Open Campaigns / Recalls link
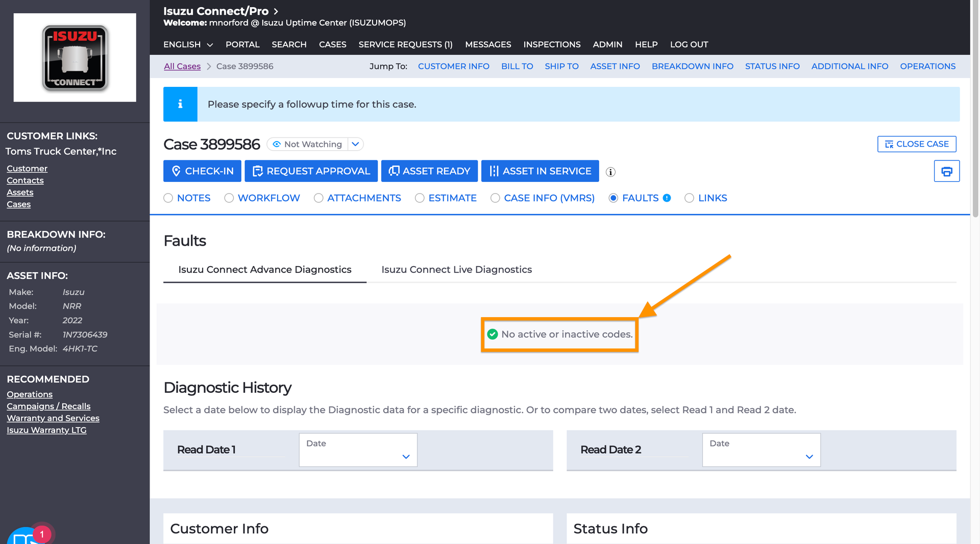The height and width of the screenshot is (544, 980). coord(48,406)
